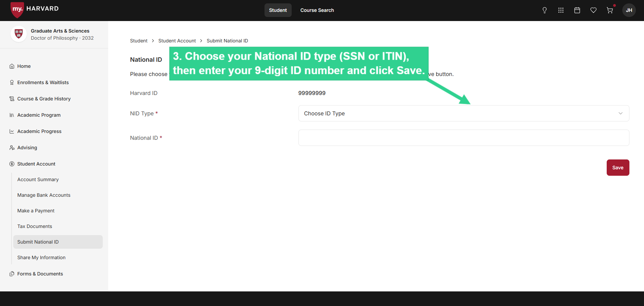Image resolution: width=644 pixels, height=306 pixels.
Task: Click Graduate Arts & Sciences program title
Action: 60,31
